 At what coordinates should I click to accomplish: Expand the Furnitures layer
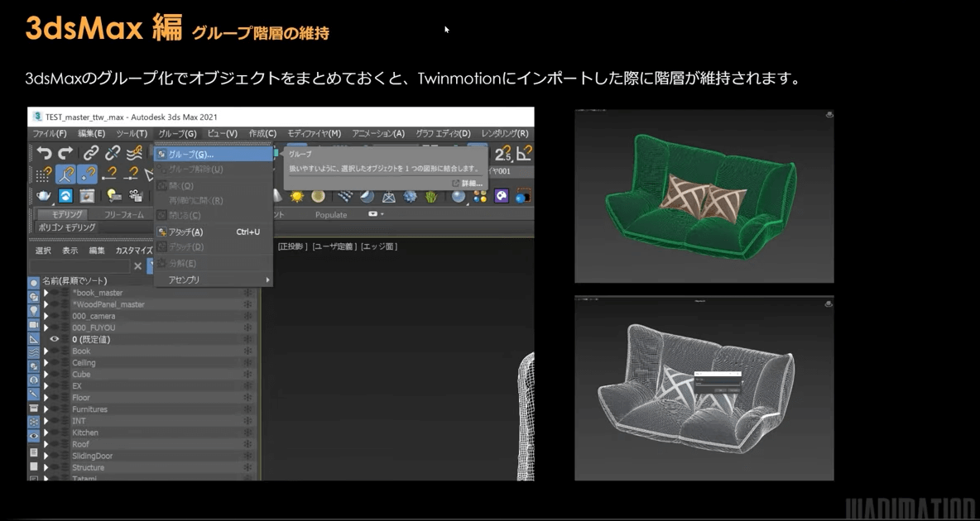[x=46, y=409]
